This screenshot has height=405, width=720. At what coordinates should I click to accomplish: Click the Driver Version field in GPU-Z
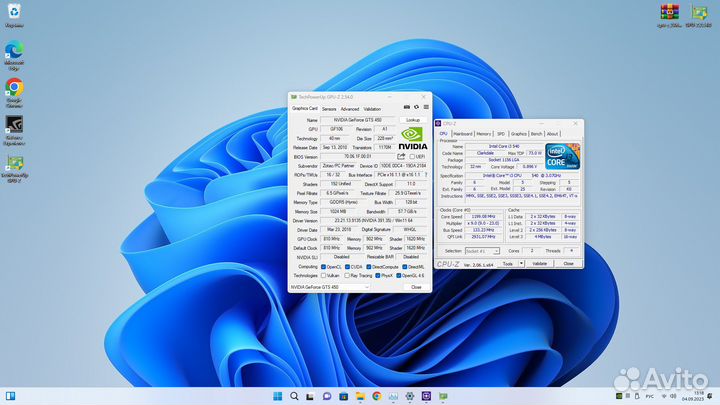(x=374, y=221)
